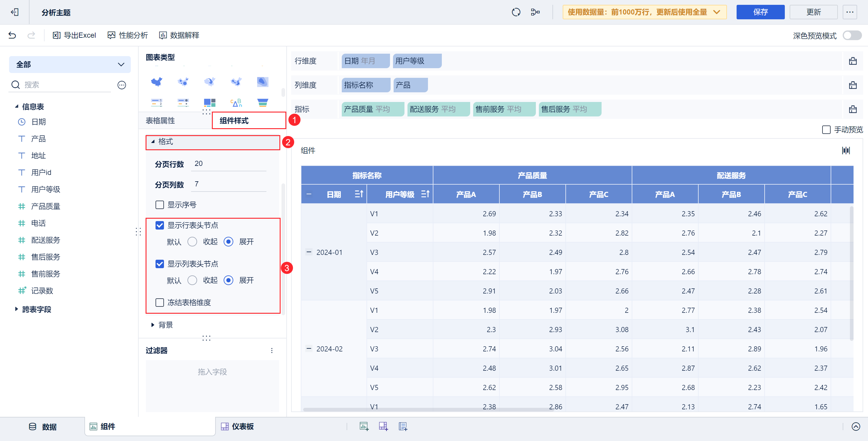Select the word cloud chart type icon
The image size is (868, 441).
coord(236,103)
